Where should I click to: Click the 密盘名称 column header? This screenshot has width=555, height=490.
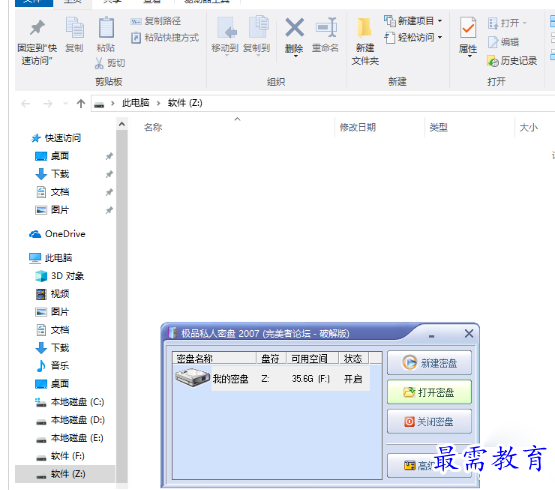coord(214,359)
